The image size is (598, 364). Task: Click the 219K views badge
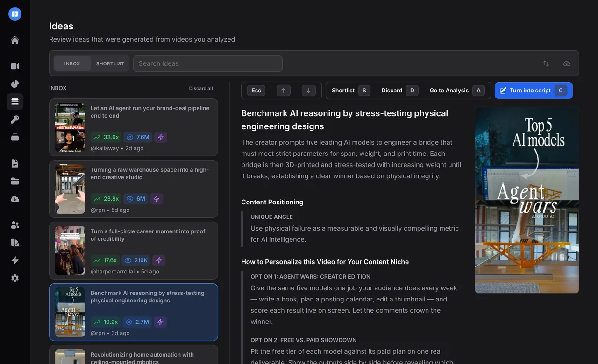137,260
